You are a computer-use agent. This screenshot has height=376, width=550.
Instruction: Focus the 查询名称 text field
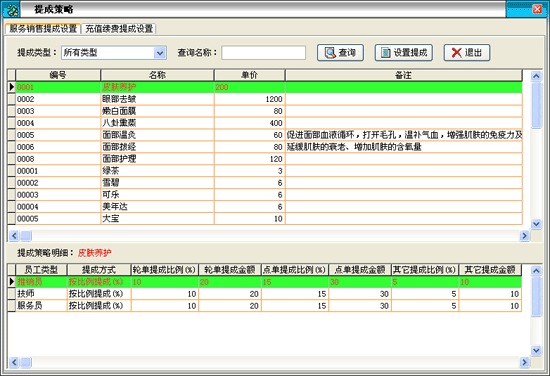[263, 53]
